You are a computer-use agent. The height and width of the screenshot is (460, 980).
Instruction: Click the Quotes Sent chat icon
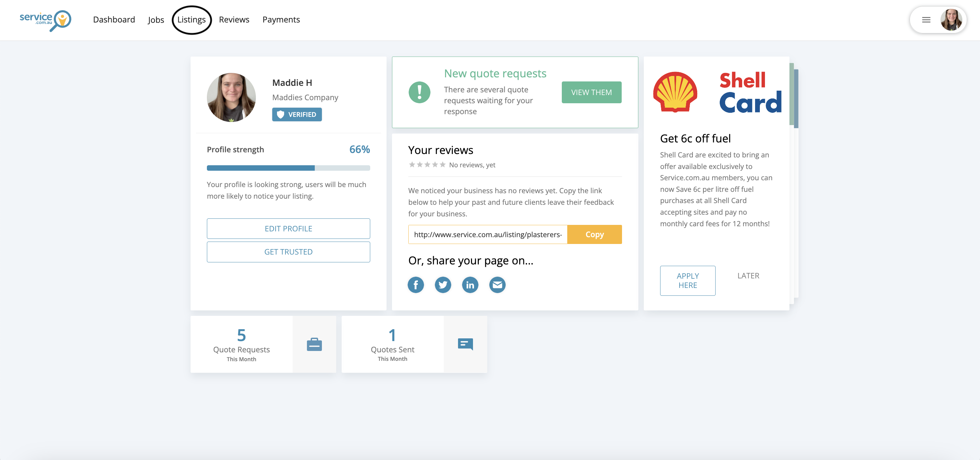pyautogui.click(x=465, y=344)
